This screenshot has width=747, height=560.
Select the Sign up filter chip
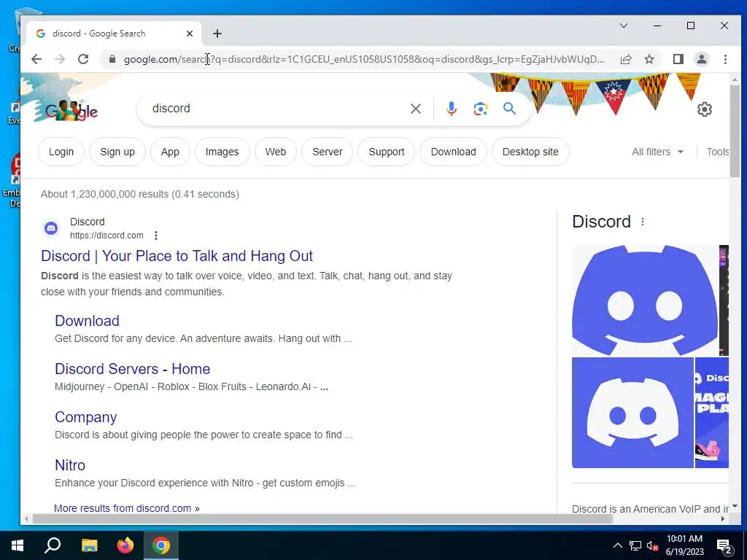117,152
